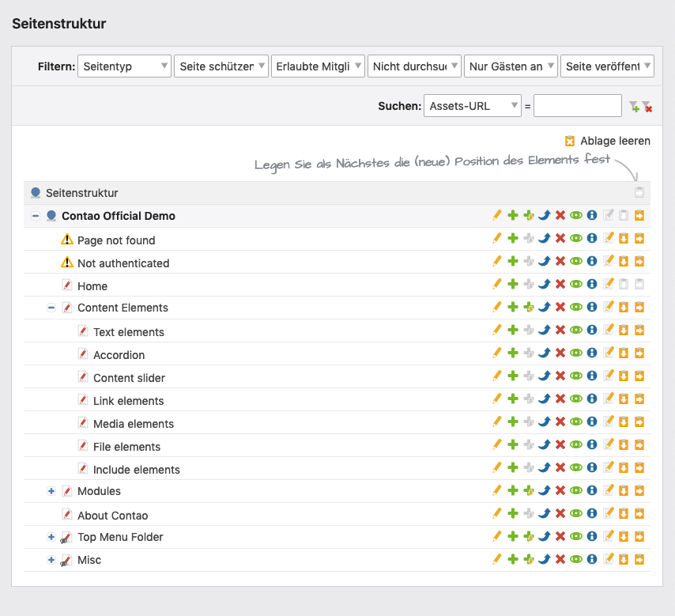Collapse the Content Elements subtree

(x=51, y=308)
